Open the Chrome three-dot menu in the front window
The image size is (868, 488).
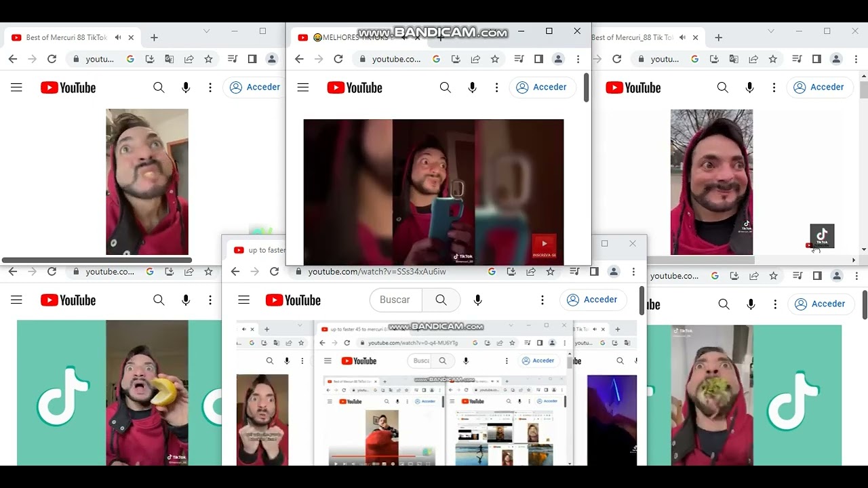[x=578, y=59]
